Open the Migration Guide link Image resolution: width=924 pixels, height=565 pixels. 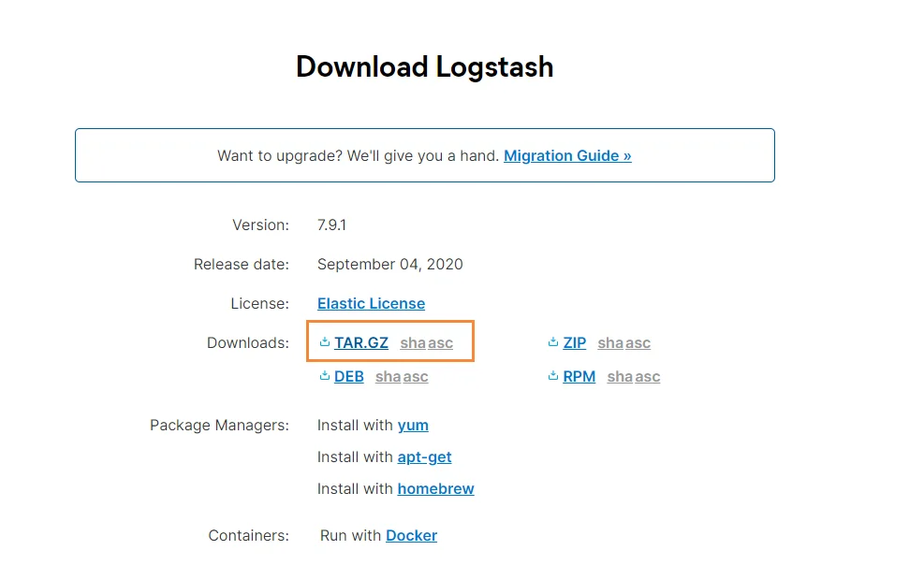[x=567, y=155]
